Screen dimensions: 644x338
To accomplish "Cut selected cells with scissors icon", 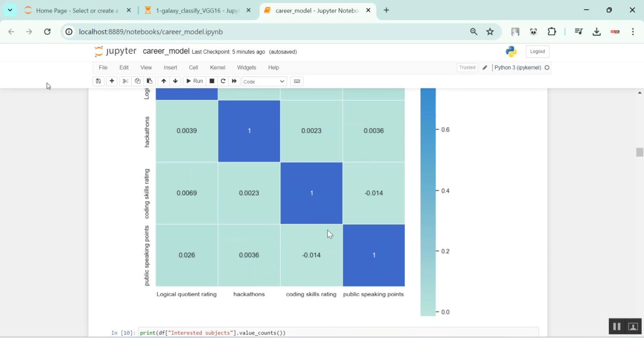I will (125, 81).
